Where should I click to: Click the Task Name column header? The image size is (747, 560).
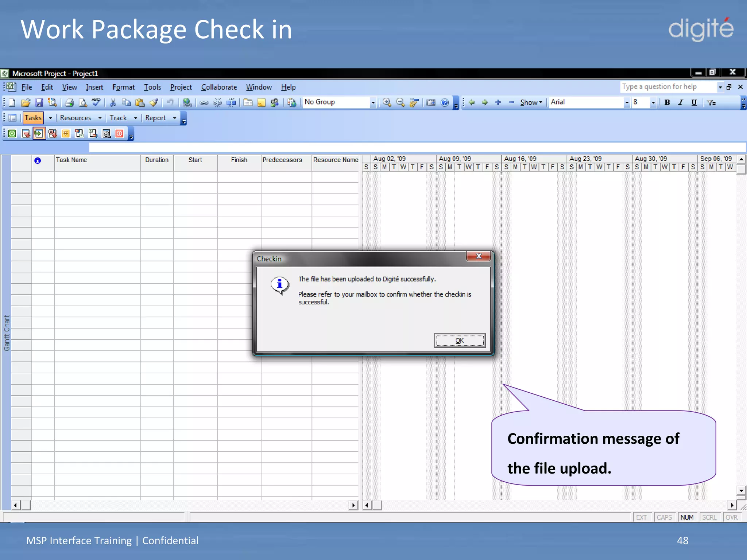(97, 163)
